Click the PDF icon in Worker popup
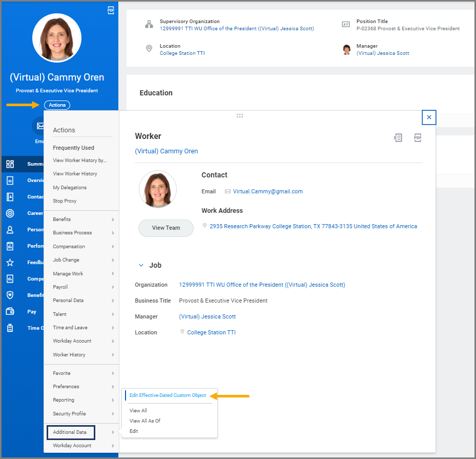The width and height of the screenshot is (476, 459). pyautogui.click(x=418, y=137)
